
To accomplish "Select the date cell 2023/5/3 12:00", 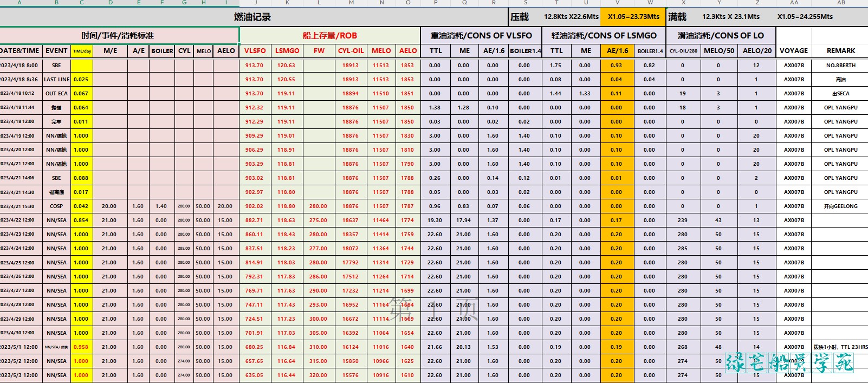I will pyautogui.click(x=20, y=375).
